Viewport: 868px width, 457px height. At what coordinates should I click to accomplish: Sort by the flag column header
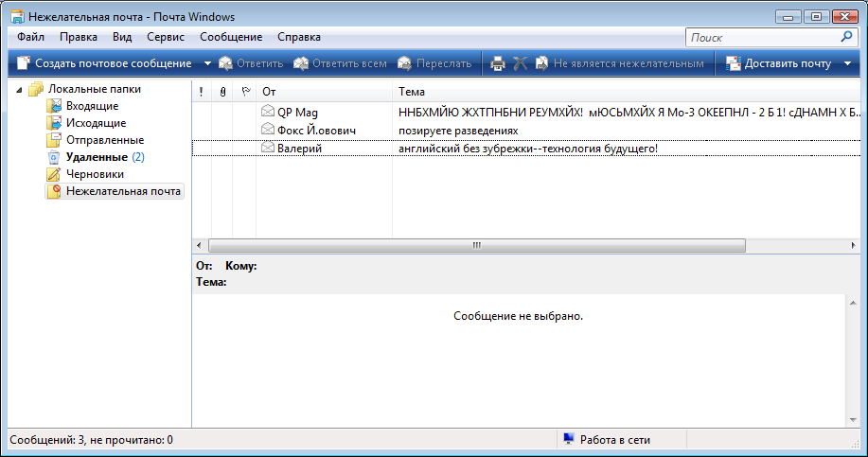click(x=245, y=92)
